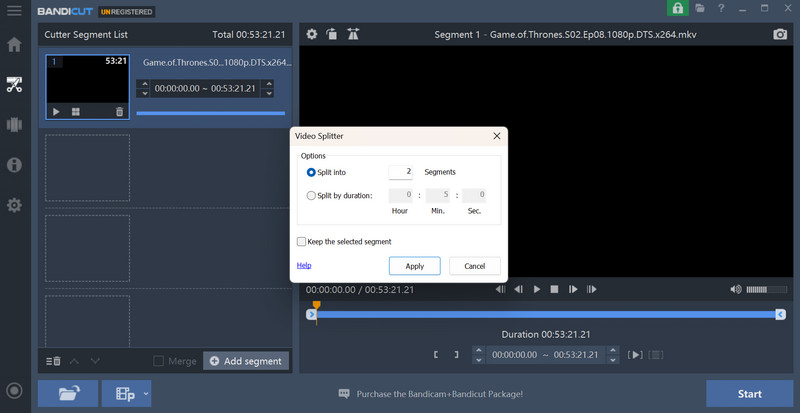Click the flip video icon
This screenshot has width=800, height=413.
[x=353, y=34]
